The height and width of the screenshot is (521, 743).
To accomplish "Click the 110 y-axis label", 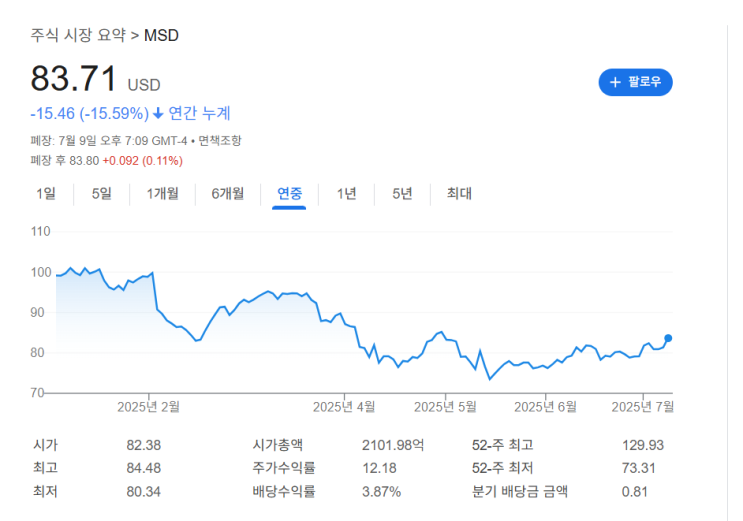I will [x=40, y=232].
